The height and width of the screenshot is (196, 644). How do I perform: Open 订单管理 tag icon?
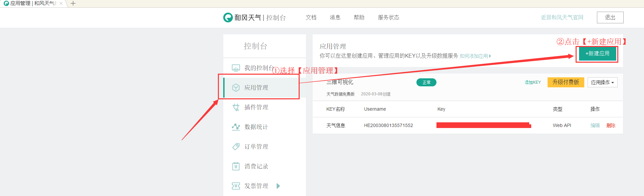tap(236, 147)
